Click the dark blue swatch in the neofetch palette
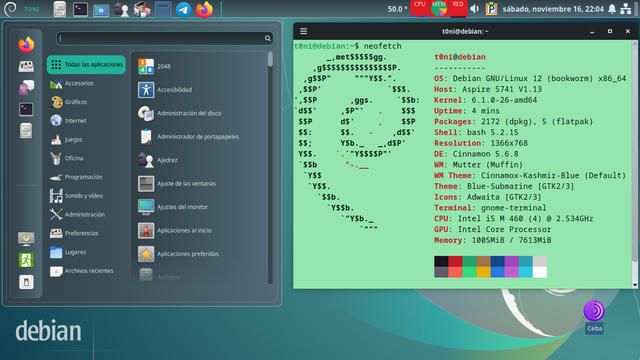 (x=497, y=261)
